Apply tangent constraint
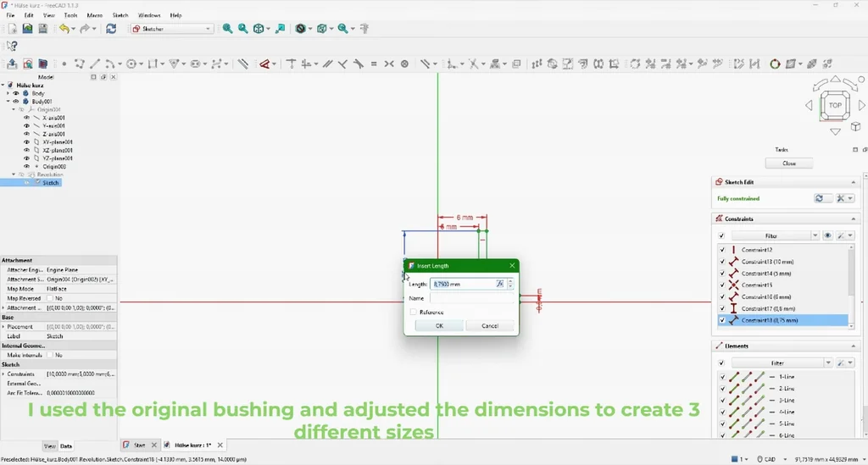868x465 pixels. 359,64
